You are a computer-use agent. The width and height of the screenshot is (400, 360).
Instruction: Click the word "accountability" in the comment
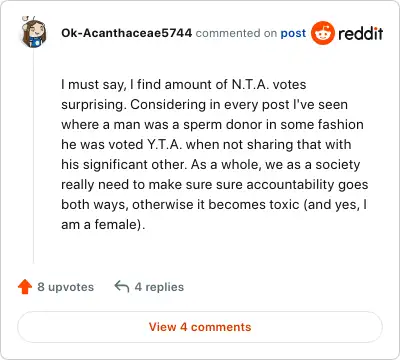(x=290, y=185)
